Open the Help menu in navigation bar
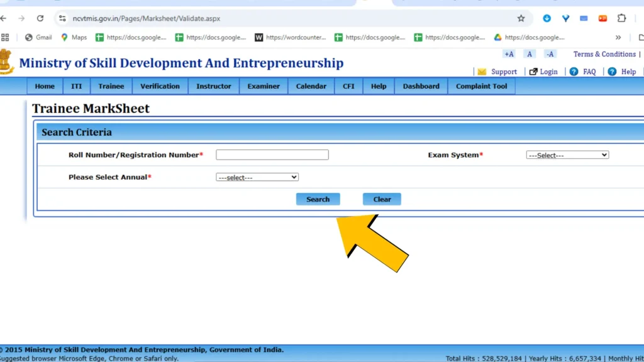This screenshot has width=644, height=362. point(378,86)
